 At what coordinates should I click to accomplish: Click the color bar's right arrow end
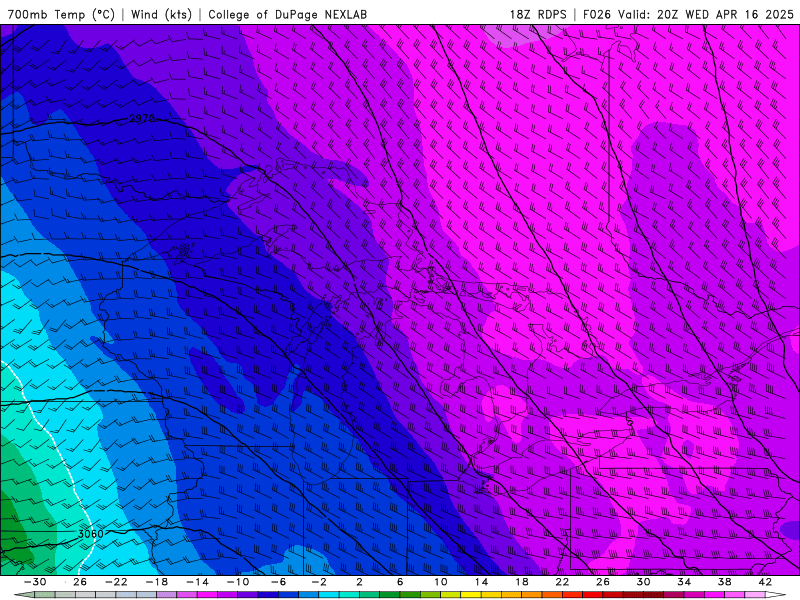(x=776, y=595)
